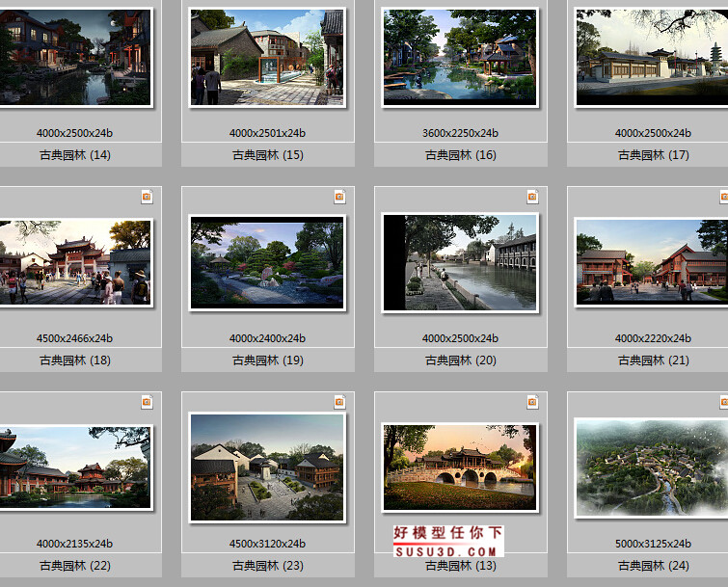728x587 pixels.
Task: Open the 古典园林 (22) lakeside temple thumbnail
Action: coord(75,467)
